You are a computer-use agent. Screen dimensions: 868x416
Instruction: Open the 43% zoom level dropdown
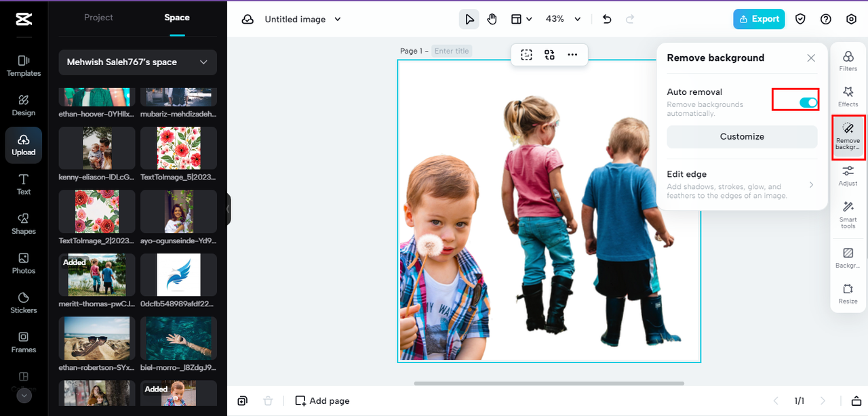563,19
